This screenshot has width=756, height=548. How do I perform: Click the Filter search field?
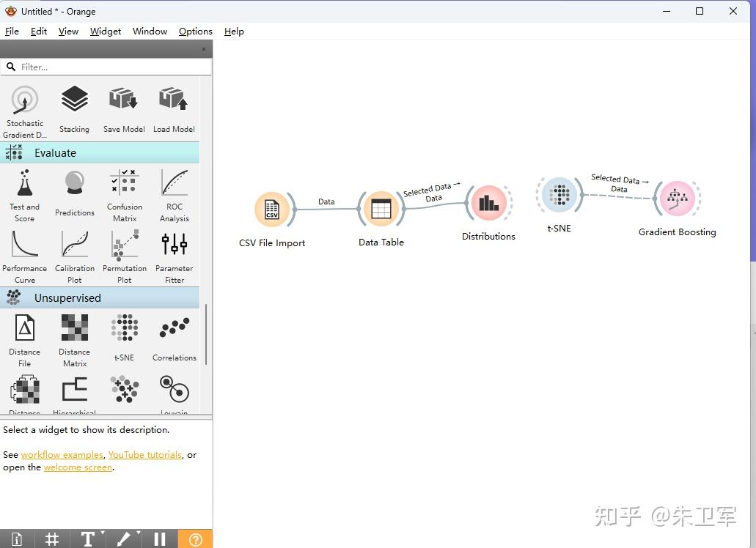106,67
